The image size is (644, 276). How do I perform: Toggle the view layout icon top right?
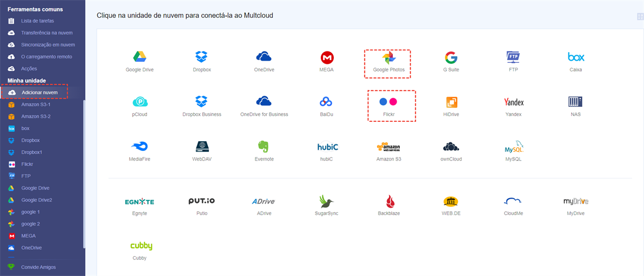pos(640,16)
